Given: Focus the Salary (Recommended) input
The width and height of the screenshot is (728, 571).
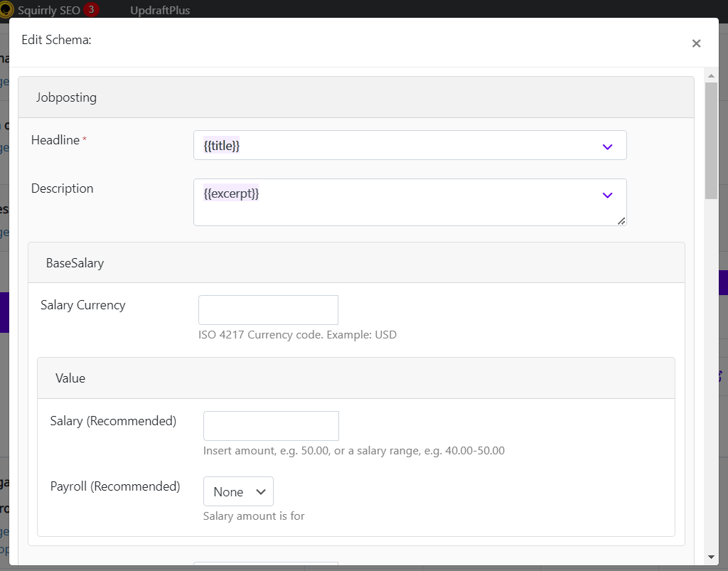Looking at the screenshot, I should pos(271,426).
